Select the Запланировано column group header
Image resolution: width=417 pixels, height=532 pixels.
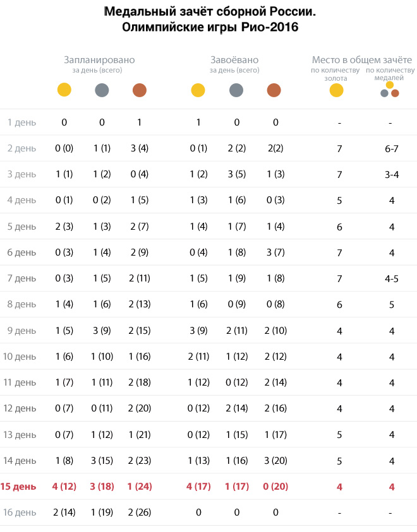[x=99, y=60]
